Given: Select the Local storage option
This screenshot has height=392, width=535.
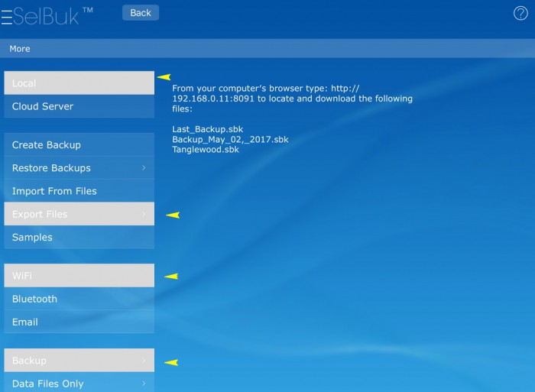Looking at the screenshot, I should [x=79, y=83].
